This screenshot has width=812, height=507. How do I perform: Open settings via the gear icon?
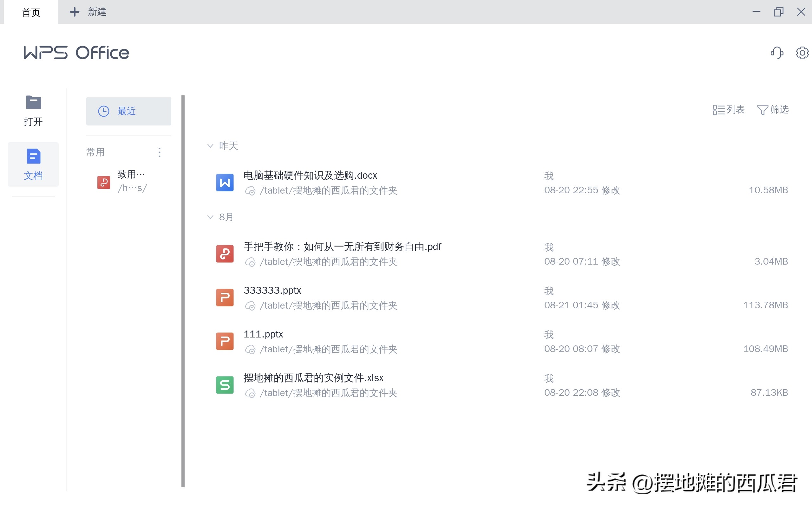click(x=802, y=53)
